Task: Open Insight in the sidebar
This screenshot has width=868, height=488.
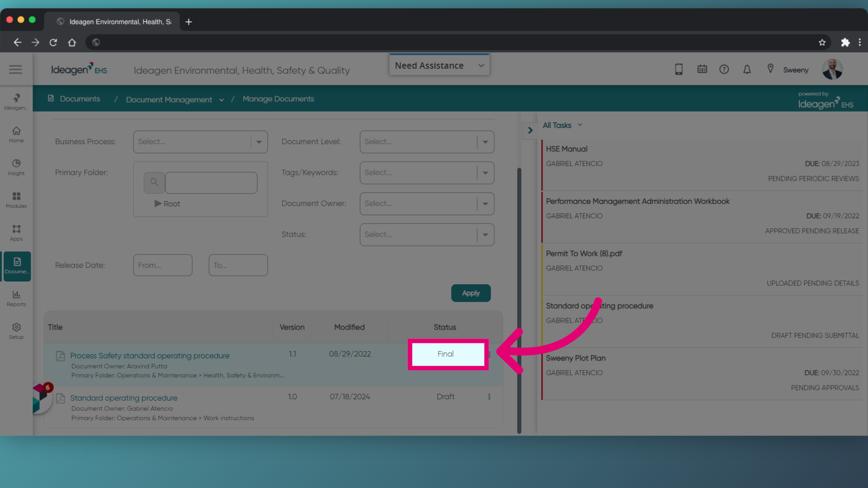Action: 16,167
